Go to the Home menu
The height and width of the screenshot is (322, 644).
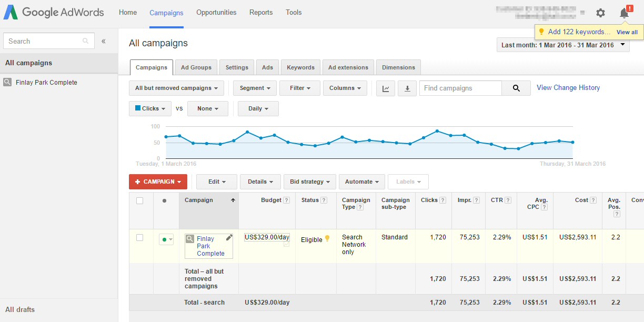coord(128,13)
